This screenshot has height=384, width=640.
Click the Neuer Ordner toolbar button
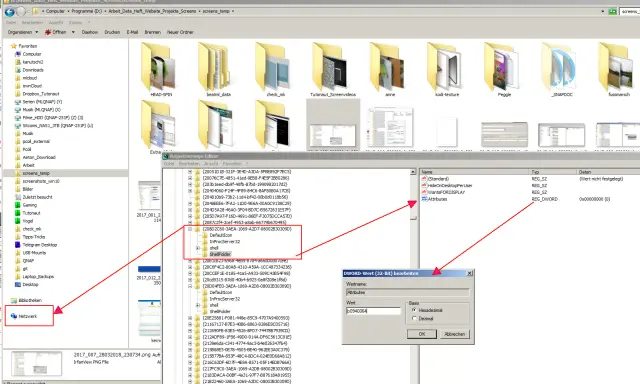(180, 32)
